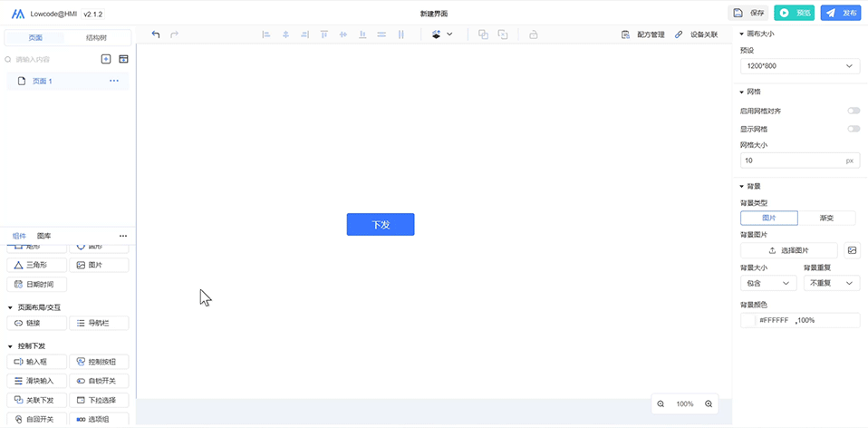868x428 pixels.
Task: Click the background image gallery icon
Action: pyautogui.click(x=852, y=250)
